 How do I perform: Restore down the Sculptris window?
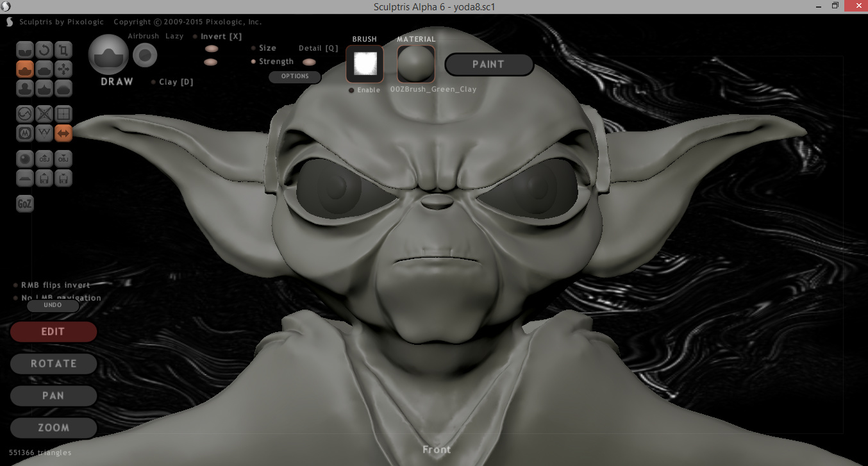(x=835, y=6)
